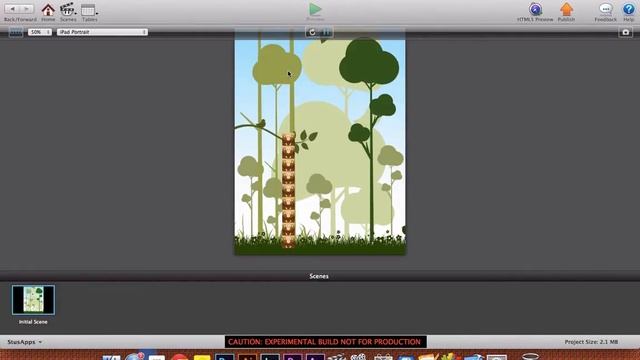Go forward using the Forward arrow

pos(27,9)
